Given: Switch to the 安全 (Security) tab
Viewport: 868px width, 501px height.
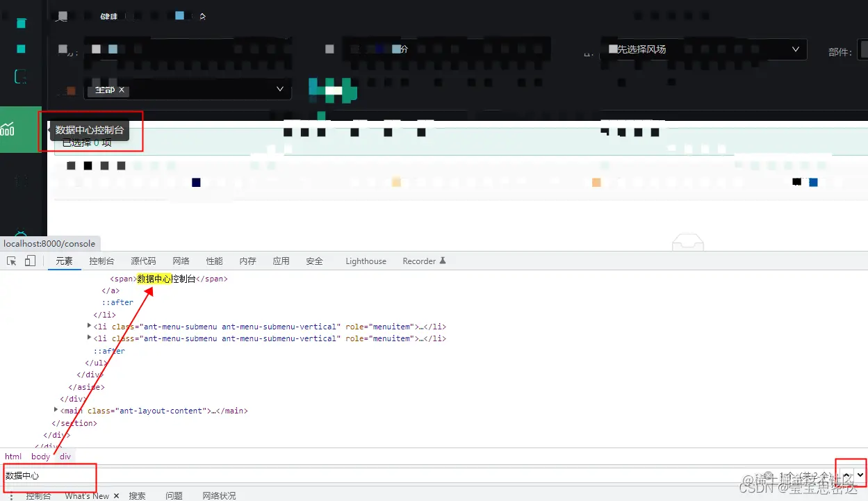Looking at the screenshot, I should pos(314,261).
